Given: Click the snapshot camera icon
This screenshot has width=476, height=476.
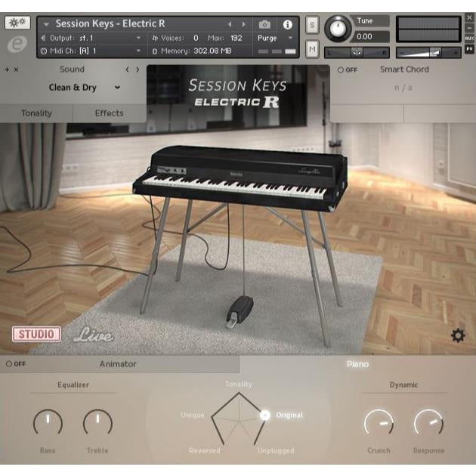Looking at the screenshot, I should [264, 24].
